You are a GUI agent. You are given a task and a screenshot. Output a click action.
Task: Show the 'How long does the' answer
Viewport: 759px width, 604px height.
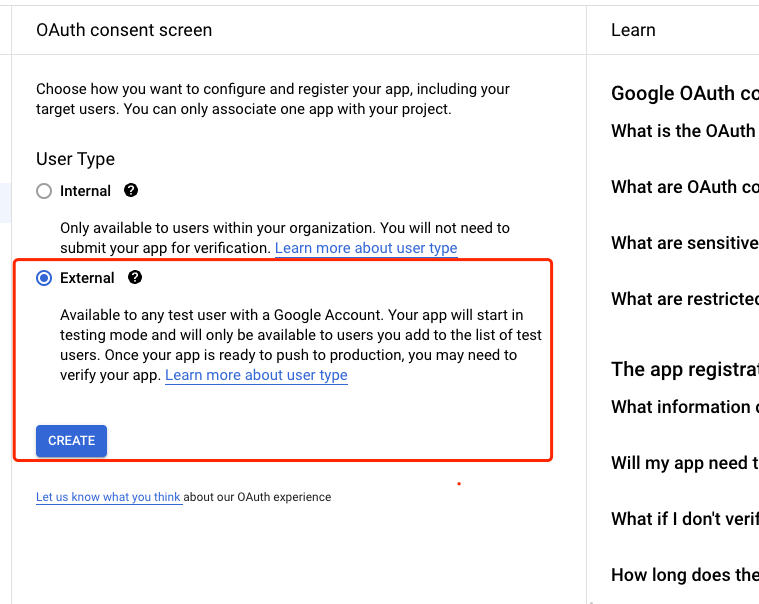pos(684,575)
